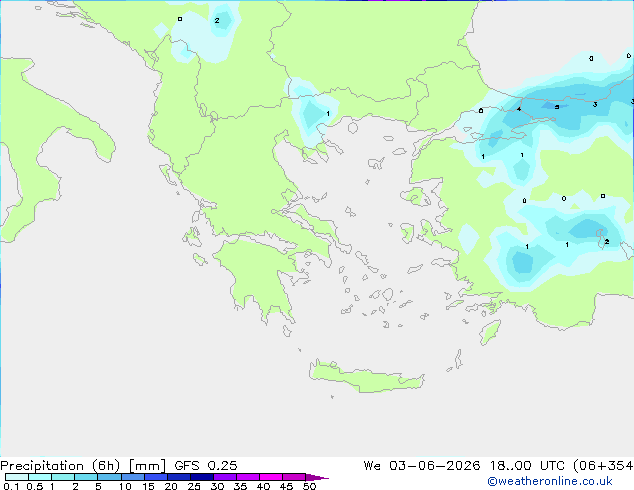Click the 0.5–1 mm legend color swatch
This screenshot has height=490, width=634.
click(40, 477)
